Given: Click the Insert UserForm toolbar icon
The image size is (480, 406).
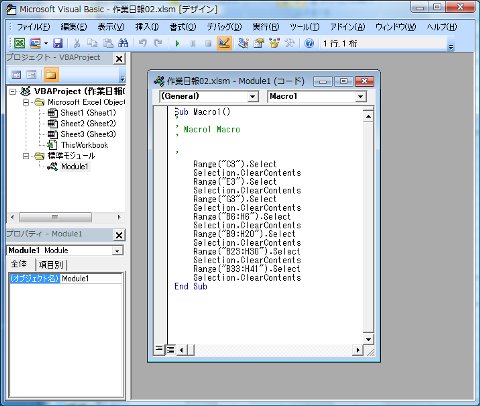Looking at the screenshot, I should 35,43.
